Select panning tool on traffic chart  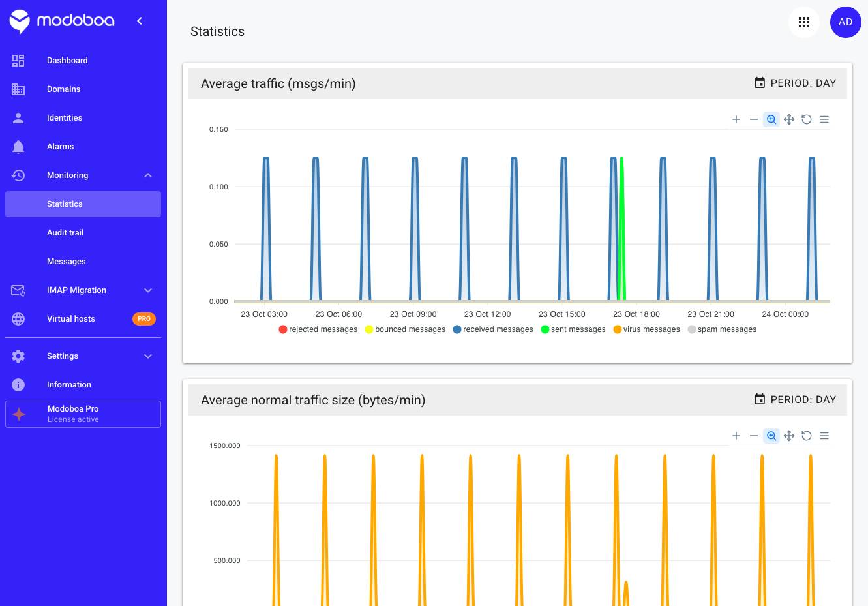coord(789,119)
